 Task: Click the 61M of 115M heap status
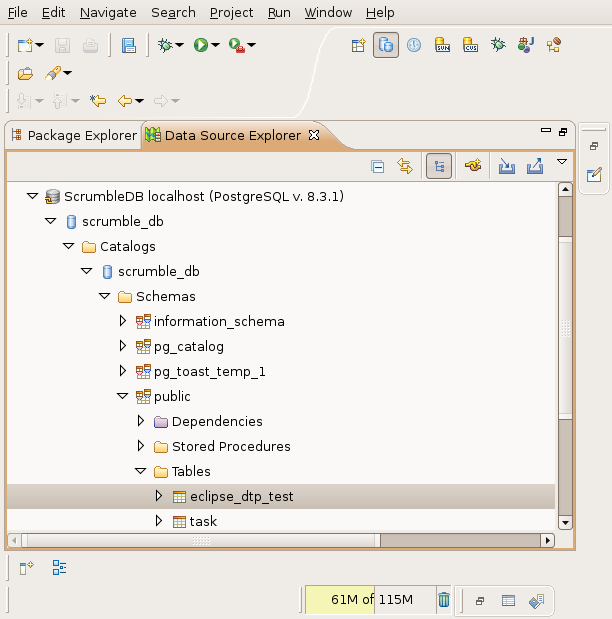371,600
